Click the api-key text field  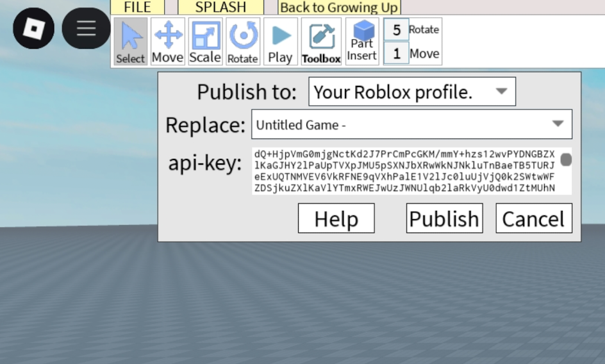[x=404, y=171]
